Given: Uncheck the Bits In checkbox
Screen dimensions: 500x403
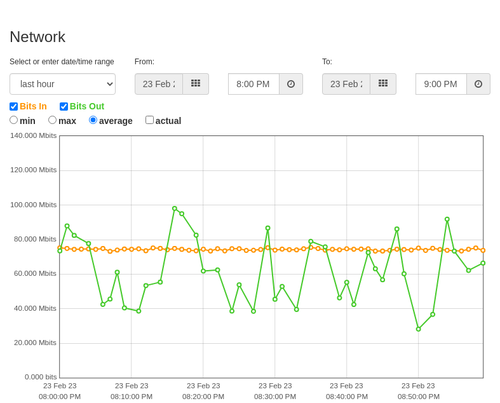Looking at the screenshot, I should [x=14, y=106].
